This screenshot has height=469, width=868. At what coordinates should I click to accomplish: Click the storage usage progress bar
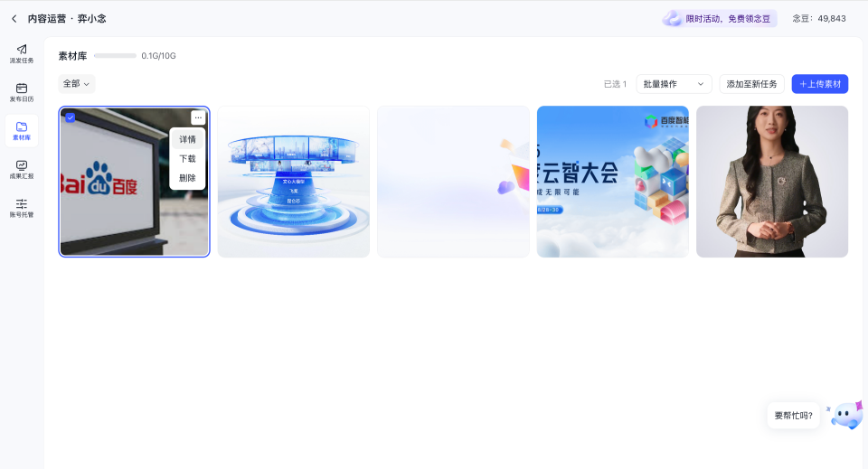[x=115, y=56]
